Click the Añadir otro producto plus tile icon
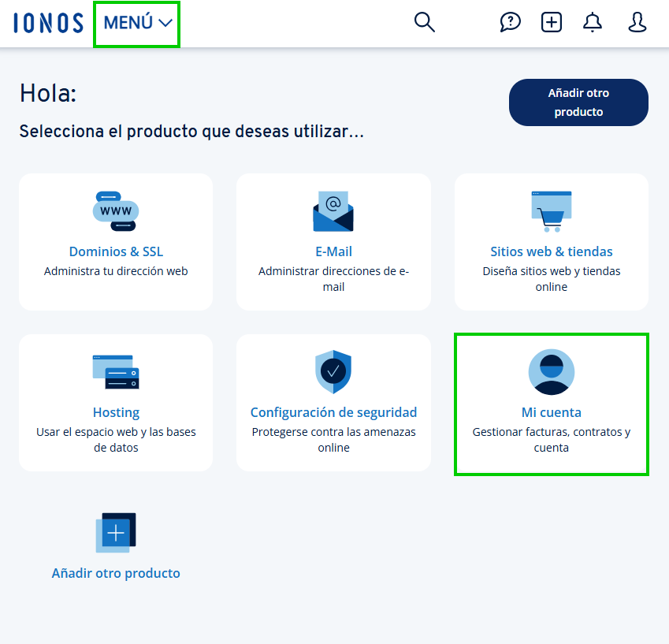The width and height of the screenshot is (669, 644). pos(116,532)
